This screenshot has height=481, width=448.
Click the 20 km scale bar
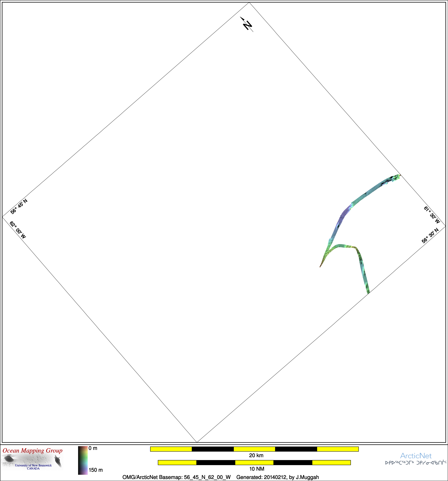[x=254, y=449]
